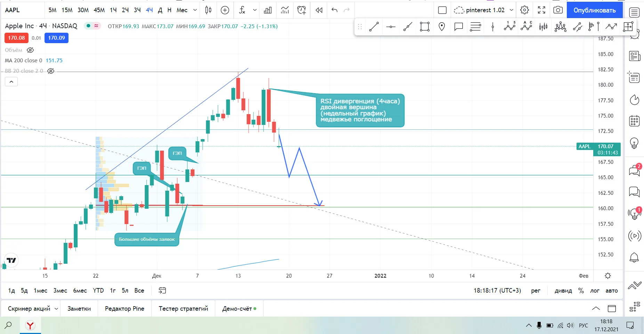Open the indicators fx icon

coord(242,10)
